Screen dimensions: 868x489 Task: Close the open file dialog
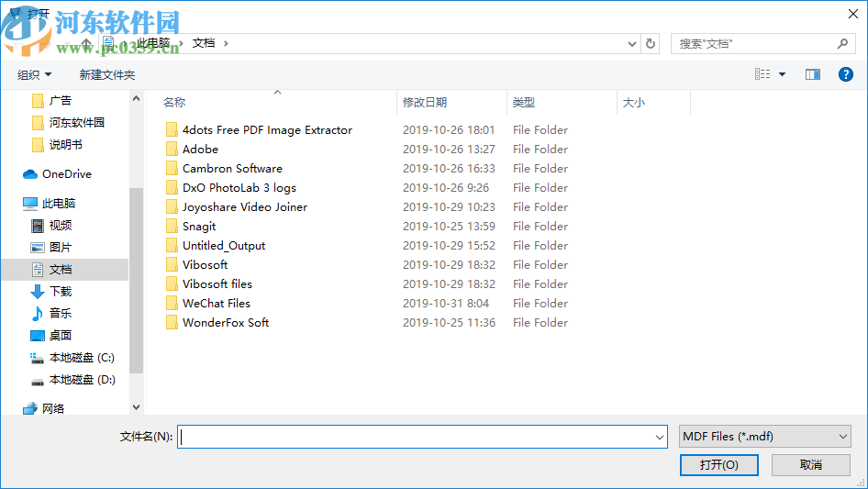pyautogui.click(x=853, y=14)
